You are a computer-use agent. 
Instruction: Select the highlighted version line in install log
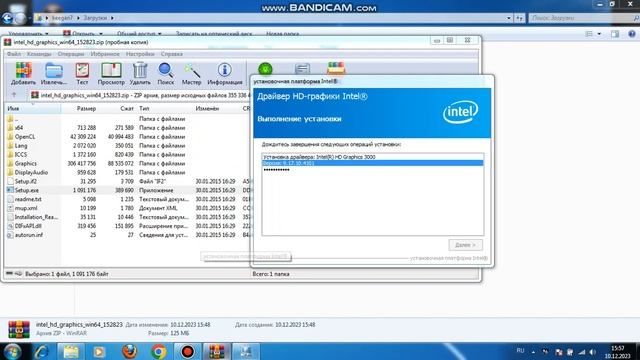click(x=372, y=163)
